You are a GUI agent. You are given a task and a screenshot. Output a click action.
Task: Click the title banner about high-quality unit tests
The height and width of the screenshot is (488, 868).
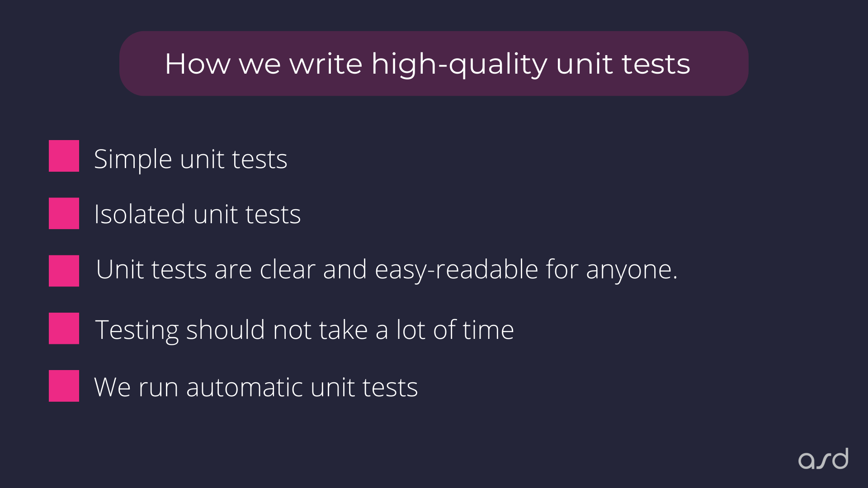(434, 63)
